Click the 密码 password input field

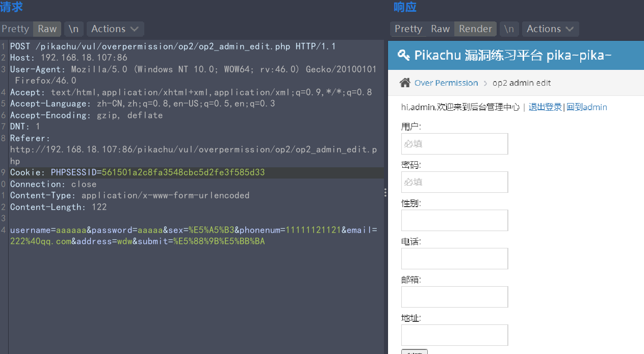(454, 182)
